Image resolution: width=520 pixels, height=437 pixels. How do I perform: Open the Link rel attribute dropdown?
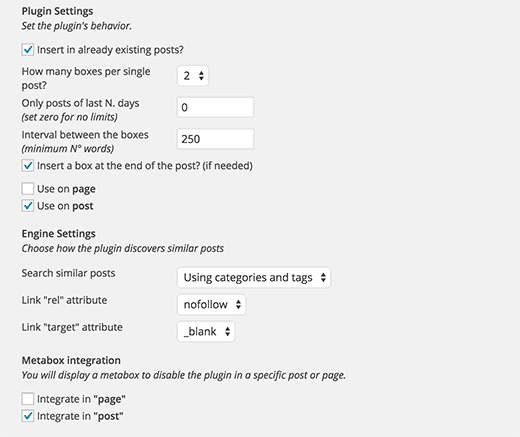[211, 304]
